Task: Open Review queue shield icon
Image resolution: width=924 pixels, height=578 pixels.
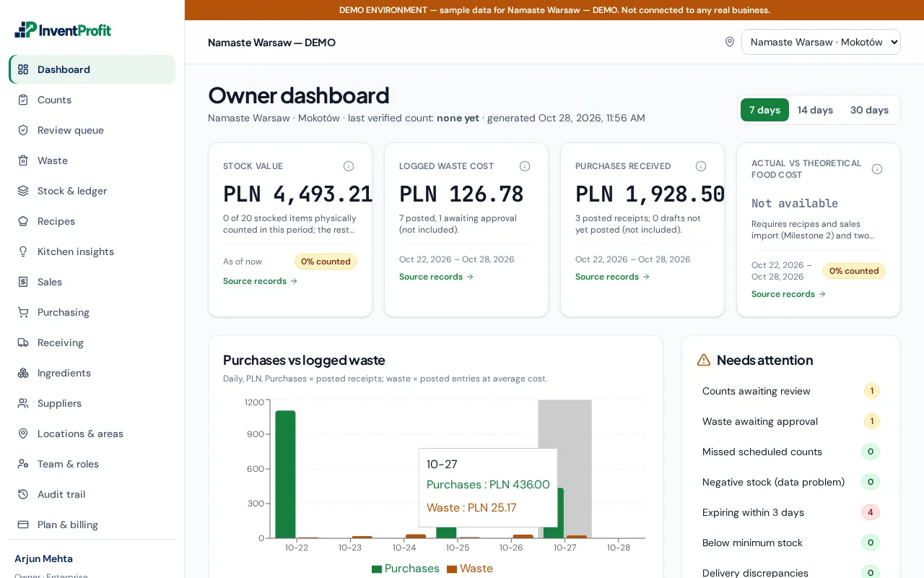Action: click(23, 130)
